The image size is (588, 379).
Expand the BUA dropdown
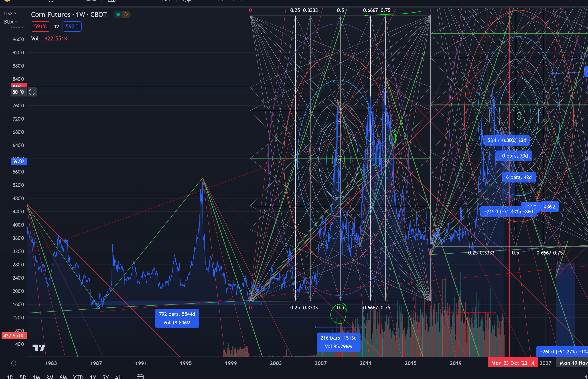pos(10,22)
